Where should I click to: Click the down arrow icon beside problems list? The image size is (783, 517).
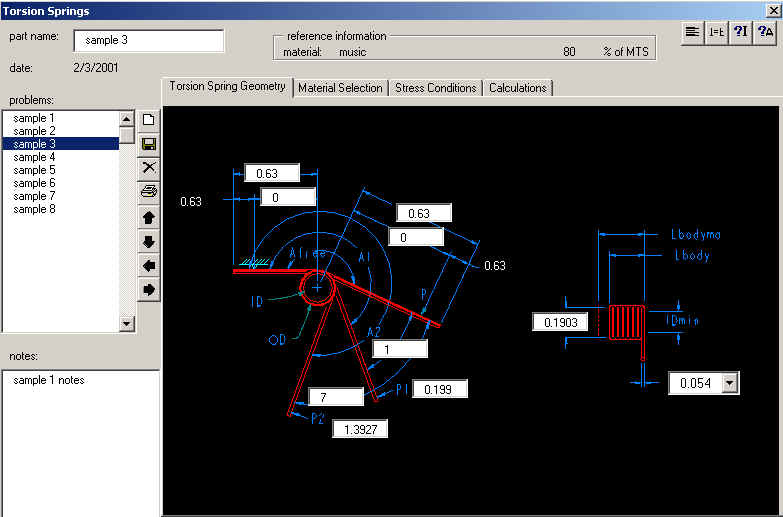pos(149,242)
